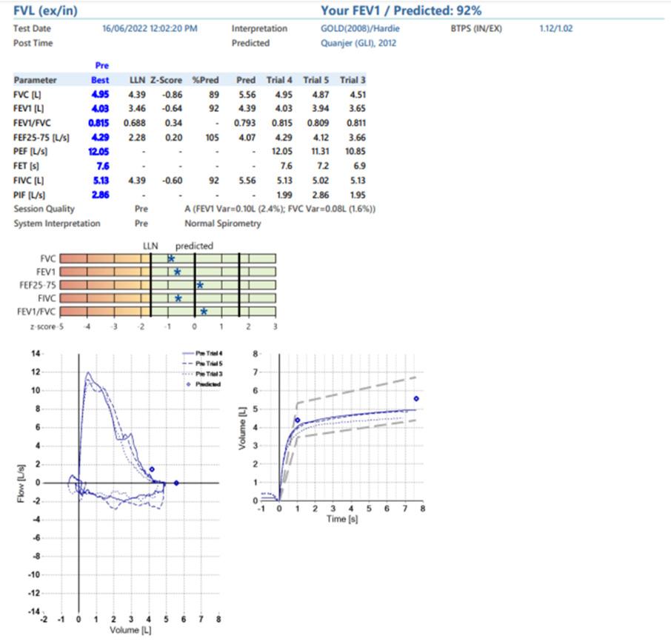Click the PEF best value 12.05
This screenshot has height=644, width=671.
click(x=99, y=152)
